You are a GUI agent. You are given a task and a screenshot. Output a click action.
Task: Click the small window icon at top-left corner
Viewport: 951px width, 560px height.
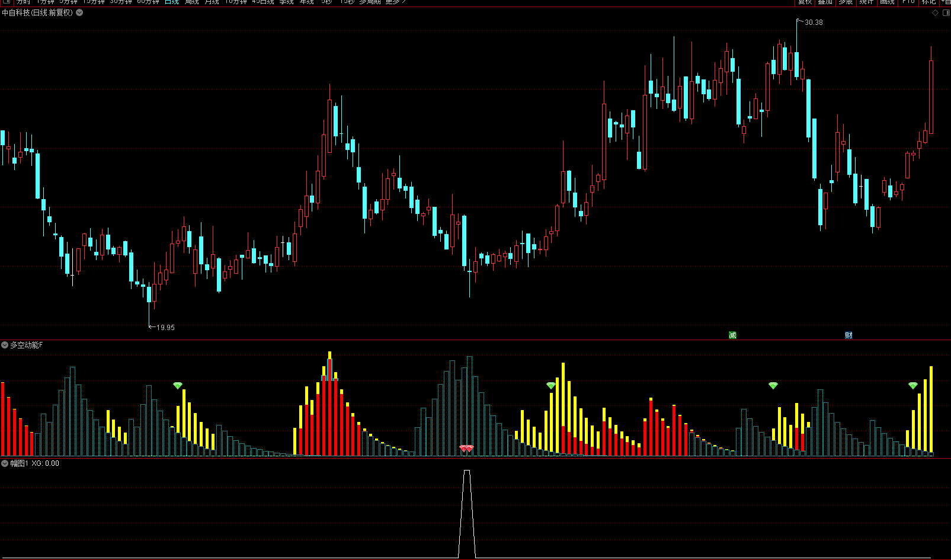(6, 2)
